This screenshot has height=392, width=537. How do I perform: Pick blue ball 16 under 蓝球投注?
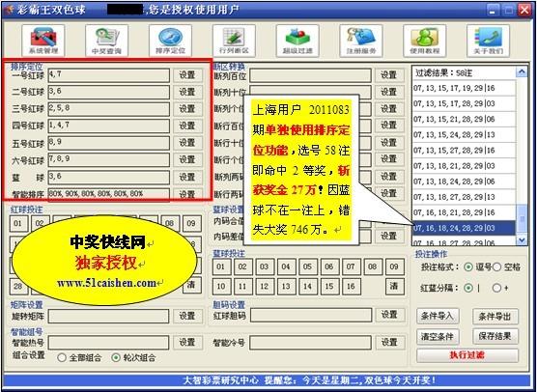point(351,286)
